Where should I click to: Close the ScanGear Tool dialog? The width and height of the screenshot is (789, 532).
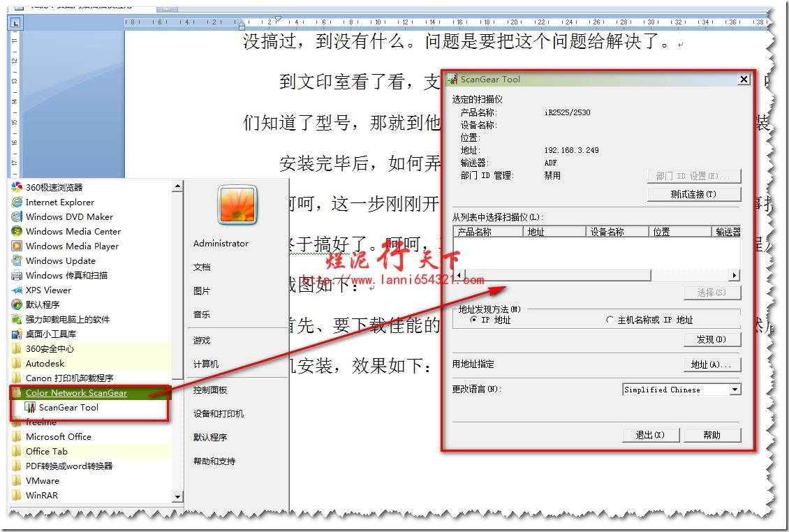point(744,79)
